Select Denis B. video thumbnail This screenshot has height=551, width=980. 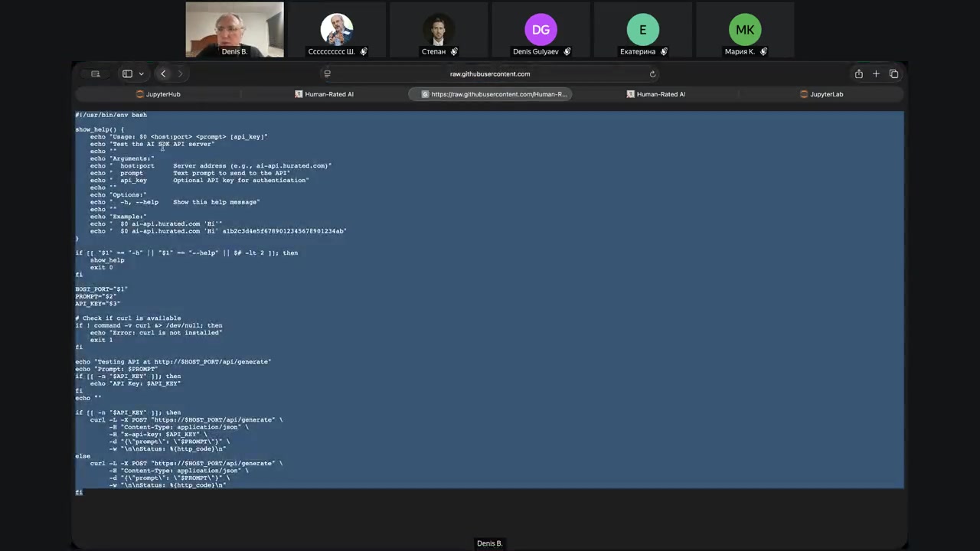pyautogui.click(x=234, y=29)
